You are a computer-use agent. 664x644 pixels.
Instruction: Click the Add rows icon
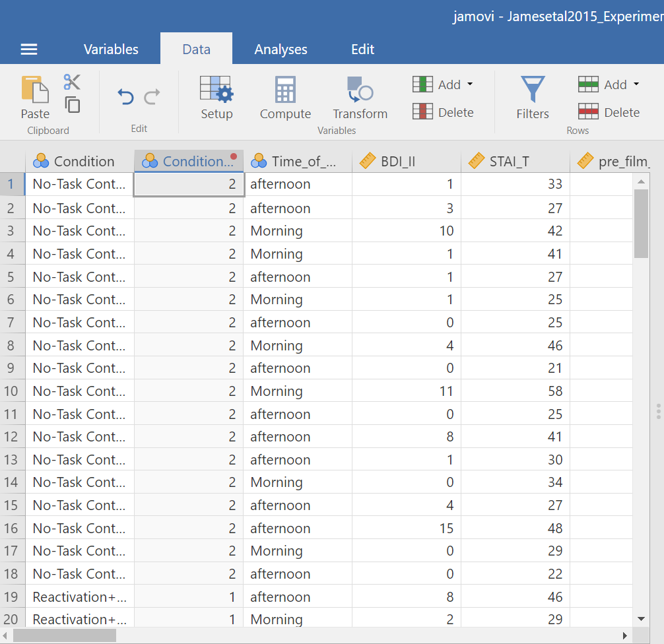pyautogui.click(x=588, y=84)
